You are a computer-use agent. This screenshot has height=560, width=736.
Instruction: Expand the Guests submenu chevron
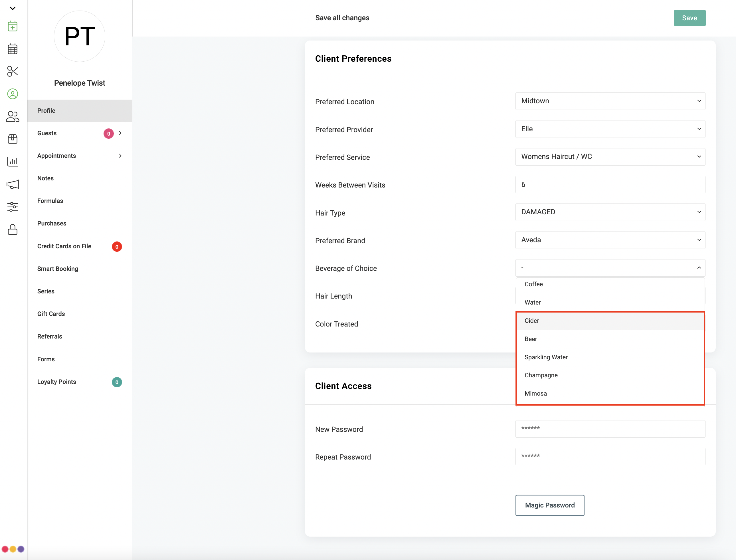[x=120, y=133]
